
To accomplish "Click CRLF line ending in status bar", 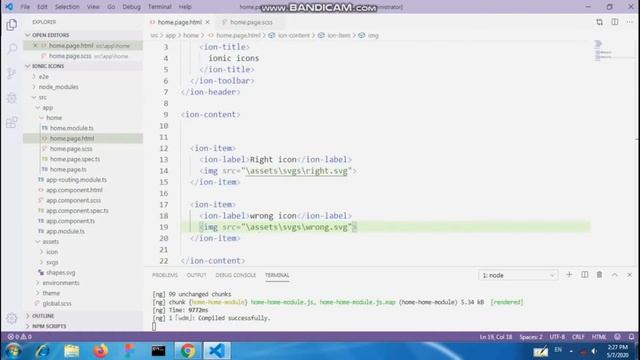I will coord(578,337).
